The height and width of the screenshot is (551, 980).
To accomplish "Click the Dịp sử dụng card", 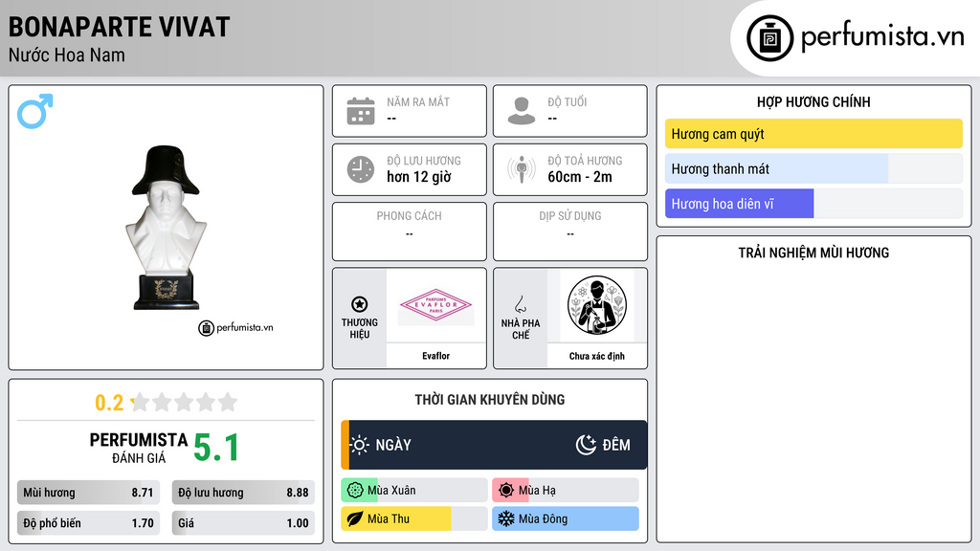I will pyautogui.click(x=570, y=231).
